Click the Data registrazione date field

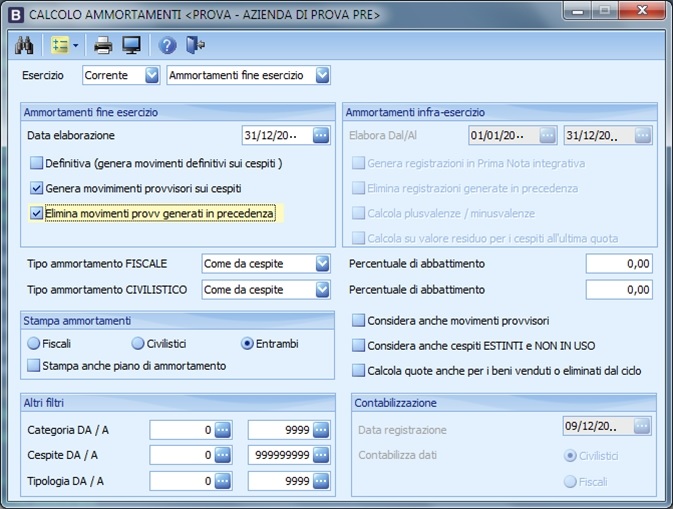coord(598,426)
